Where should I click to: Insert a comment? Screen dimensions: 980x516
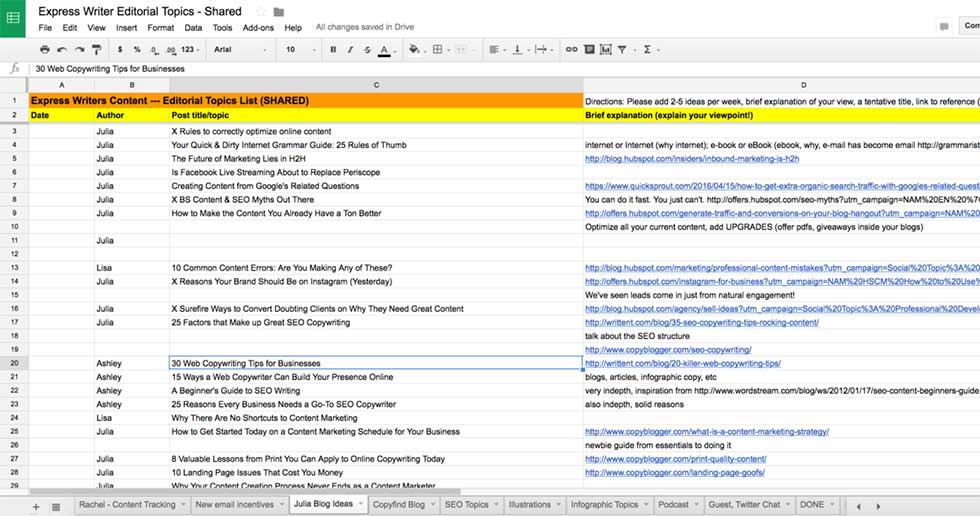[589, 49]
